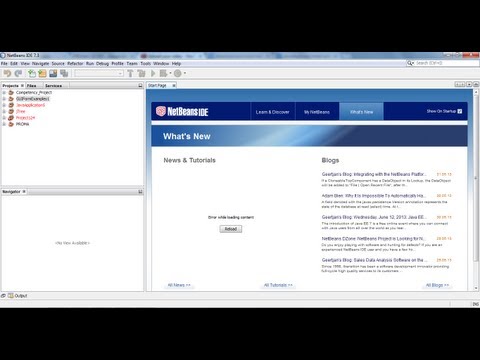Screen dimensions: 480x360
Task: Click the editor tabs scroll arrows
Action: (460, 84)
